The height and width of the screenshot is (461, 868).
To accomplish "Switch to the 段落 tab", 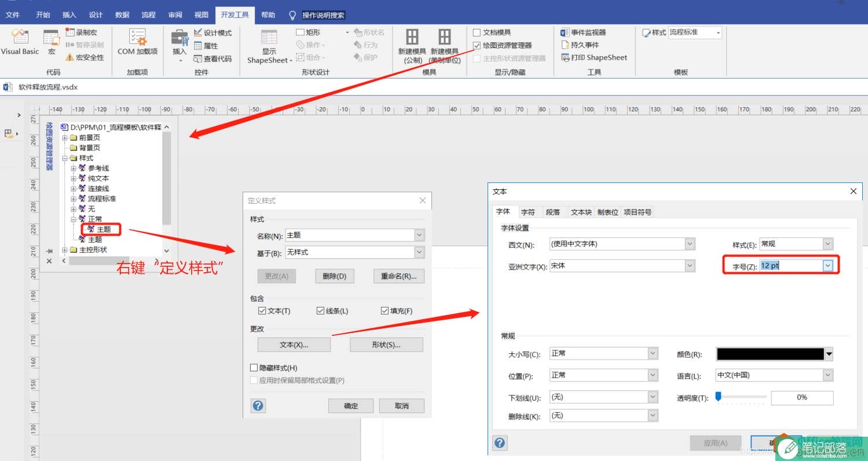I will [x=553, y=212].
